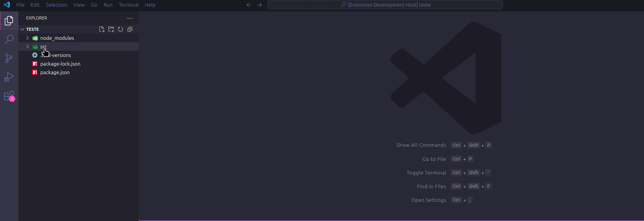644x221 pixels.
Task: Open package-lock.json file
Action: pos(60,64)
